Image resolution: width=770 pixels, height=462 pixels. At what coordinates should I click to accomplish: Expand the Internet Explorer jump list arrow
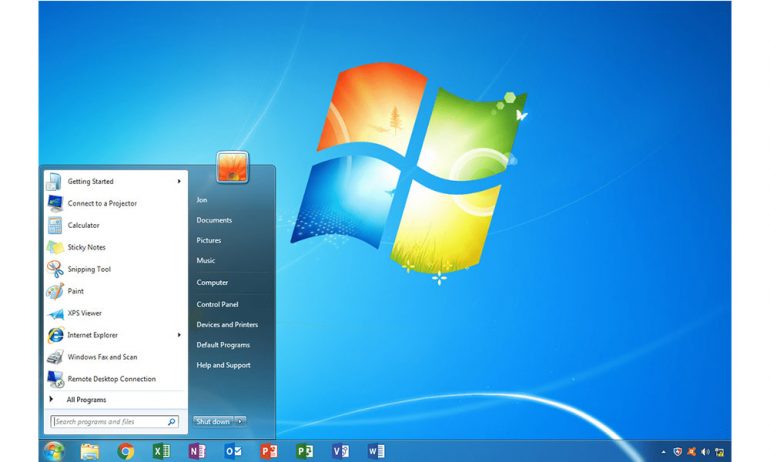[x=179, y=335]
